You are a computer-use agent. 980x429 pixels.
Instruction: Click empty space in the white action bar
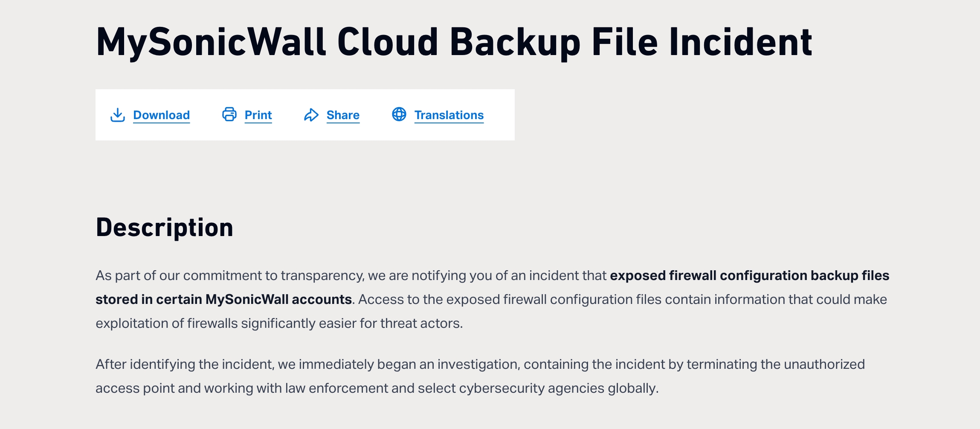click(x=500, y=115)
